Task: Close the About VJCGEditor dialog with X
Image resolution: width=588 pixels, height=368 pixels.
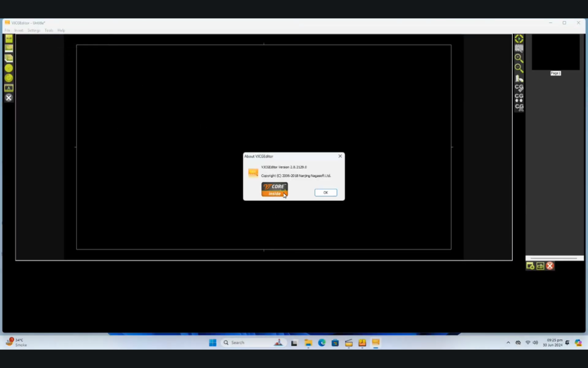Action: point(340,156)
